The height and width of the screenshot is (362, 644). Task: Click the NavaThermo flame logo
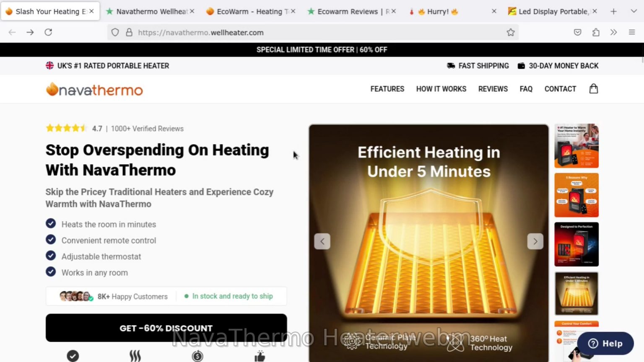click(52, 88)
